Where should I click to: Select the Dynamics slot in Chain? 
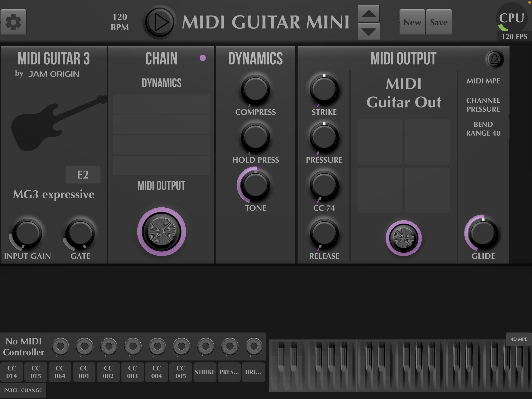(161, 83)
